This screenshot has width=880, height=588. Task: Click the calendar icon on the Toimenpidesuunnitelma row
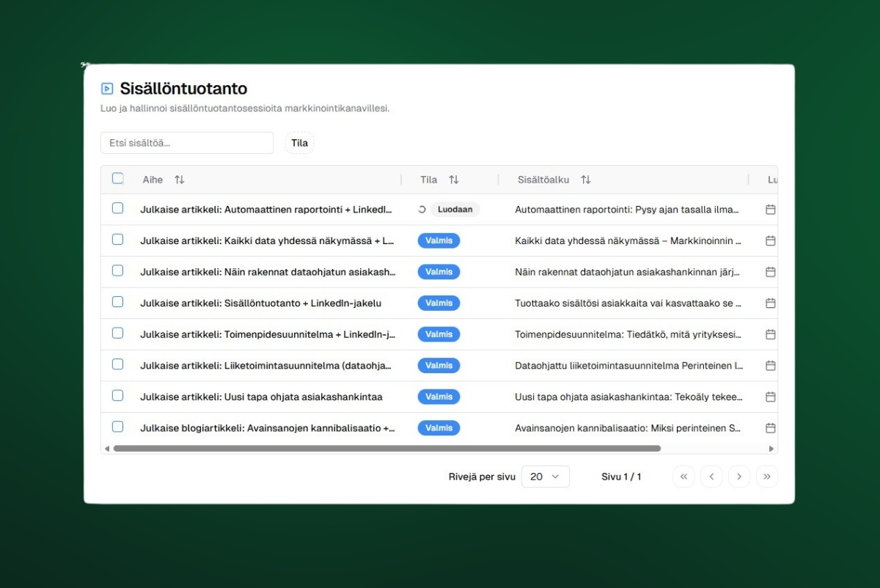click(x=770, y=334)
